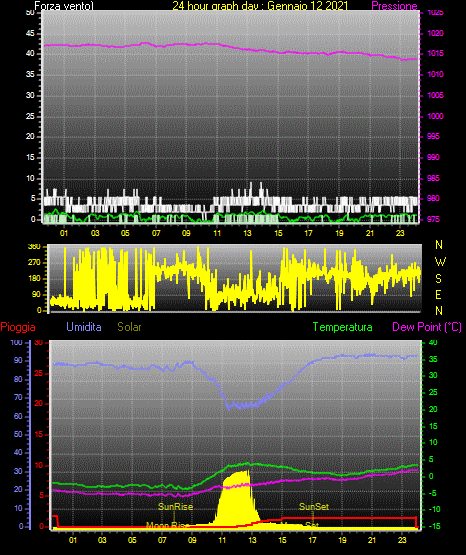
Task: Click hour 13 on the wind graph axis
Action: pyautogui.click(x=247, y=233)
